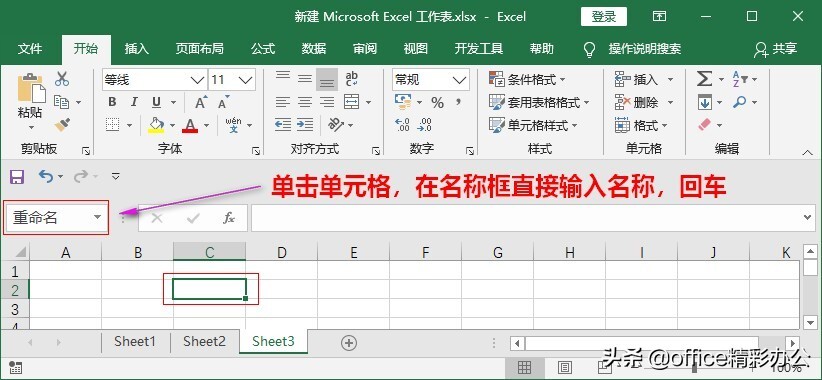Click the 插入 cells button
The height and width of the screenshot is (380, 822).
[644, 80]
